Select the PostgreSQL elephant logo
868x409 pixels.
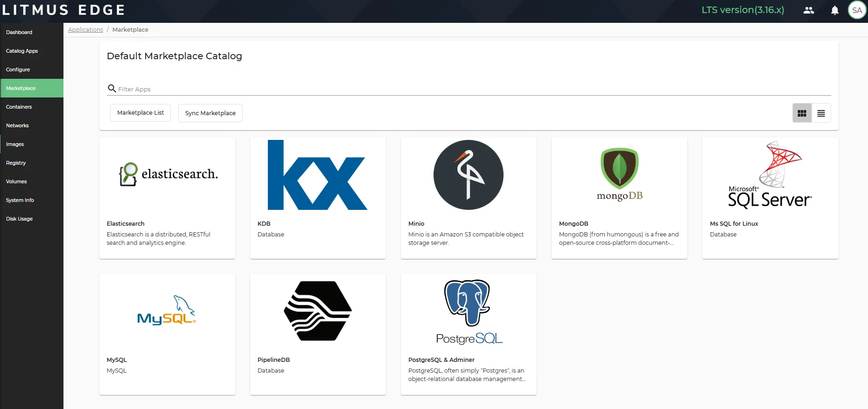point(469,312)
